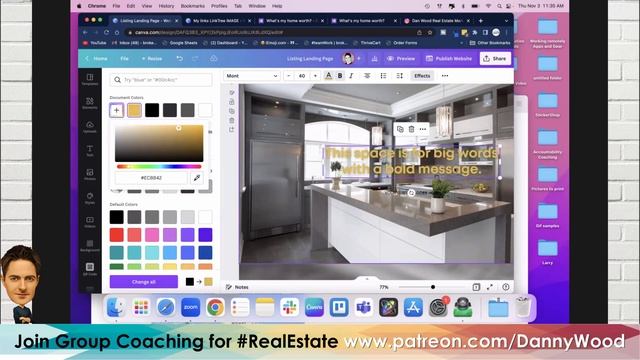Click the hue rainbow slider
The height and width of the screenshot is (360, 640).
[x=159, y=167]
